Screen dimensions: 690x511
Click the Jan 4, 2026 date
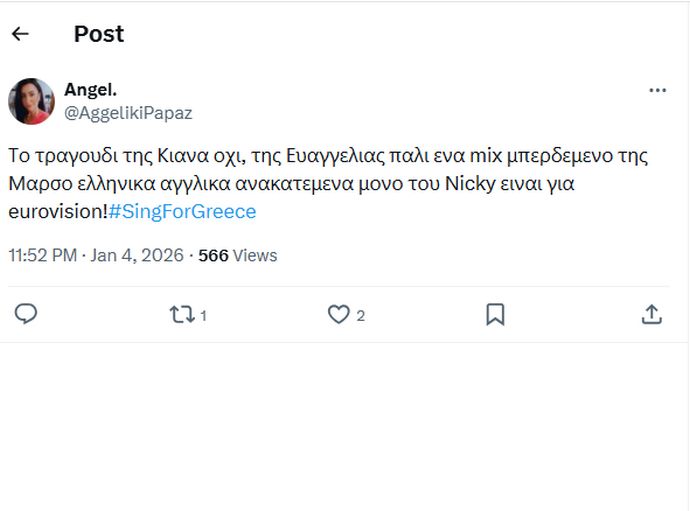point(137,255)
